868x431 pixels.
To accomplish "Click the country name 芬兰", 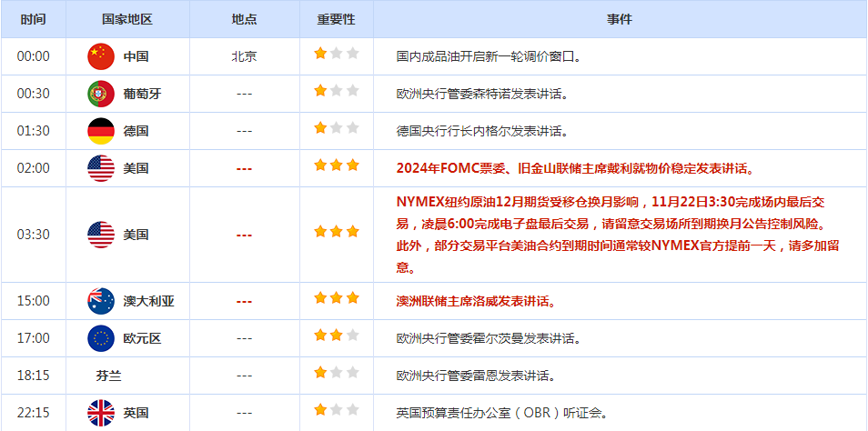I will click(108, 376).
